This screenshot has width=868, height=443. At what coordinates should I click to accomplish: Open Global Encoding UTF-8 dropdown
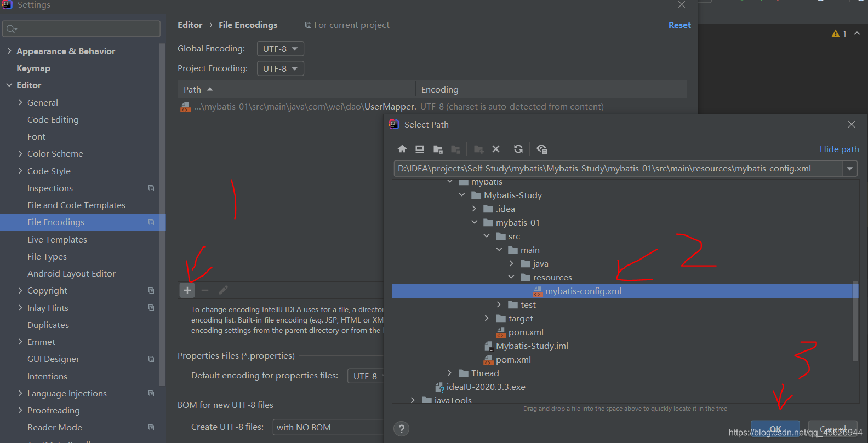click(281, 49)
